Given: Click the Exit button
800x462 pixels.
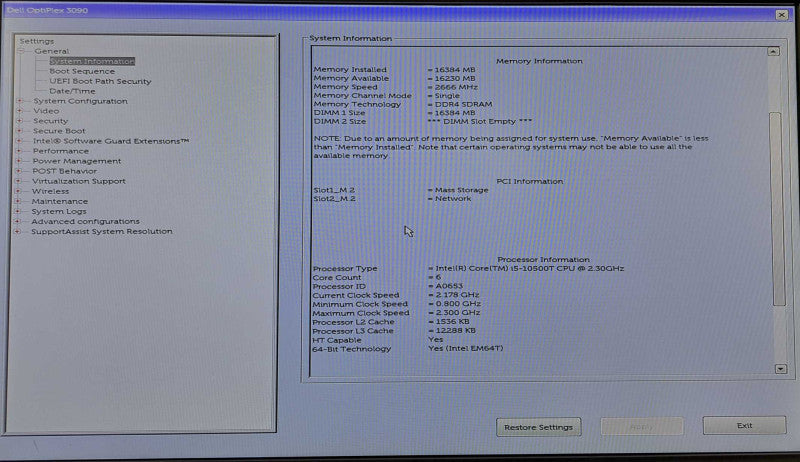Looking at the screenshot, I should click(x=744, y=425).
